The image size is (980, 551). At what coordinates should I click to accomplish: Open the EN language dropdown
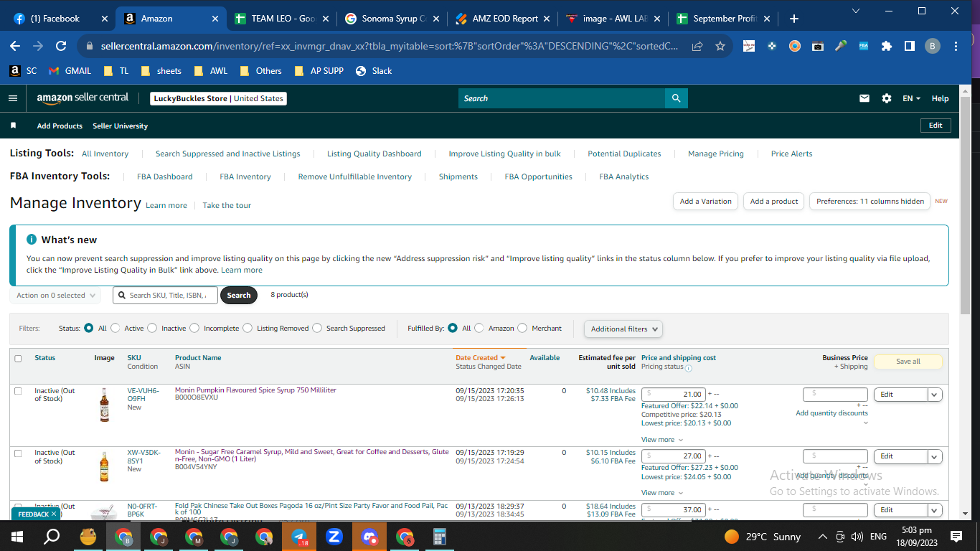(x=911, y=98)
